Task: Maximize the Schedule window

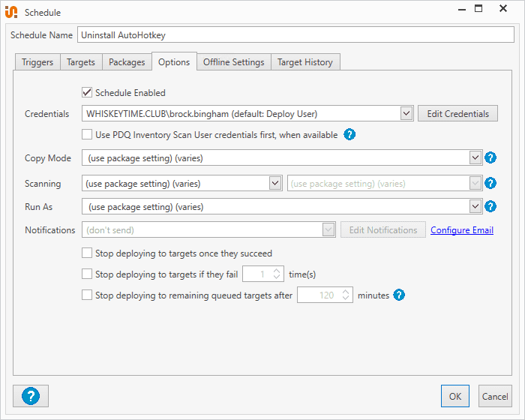Action: [478, 9]
